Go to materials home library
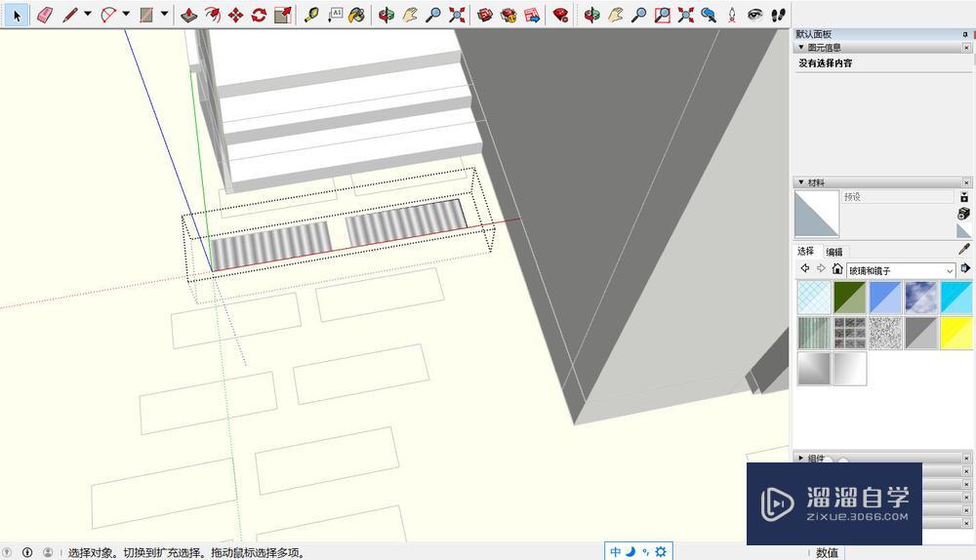976x560 pixels. pos(837,269)
